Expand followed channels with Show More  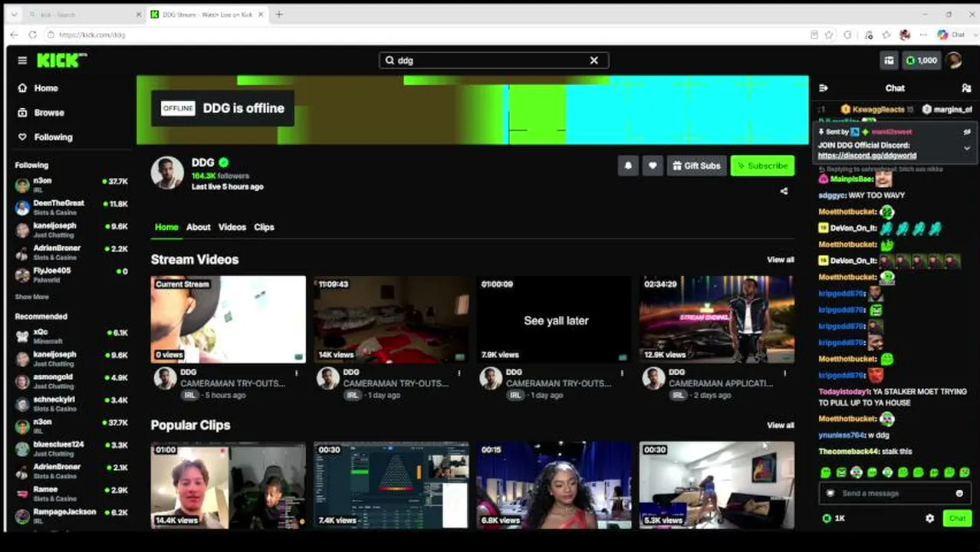pos(31,297)
